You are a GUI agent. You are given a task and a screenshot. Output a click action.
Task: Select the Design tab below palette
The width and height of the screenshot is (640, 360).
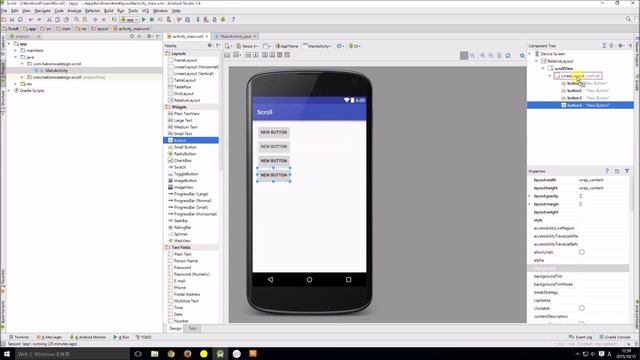[175, 328]
